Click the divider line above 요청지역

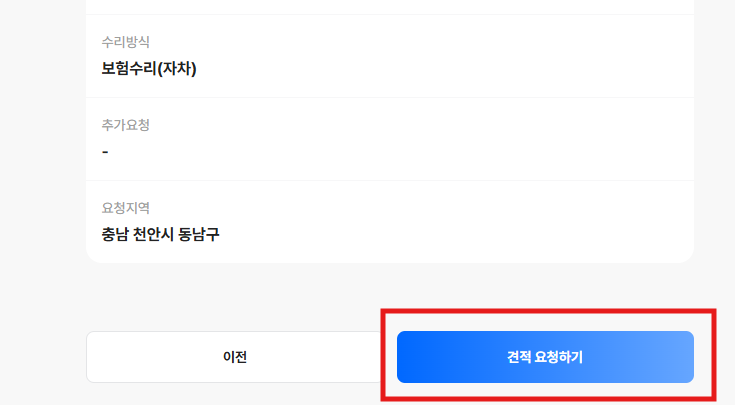390,181
